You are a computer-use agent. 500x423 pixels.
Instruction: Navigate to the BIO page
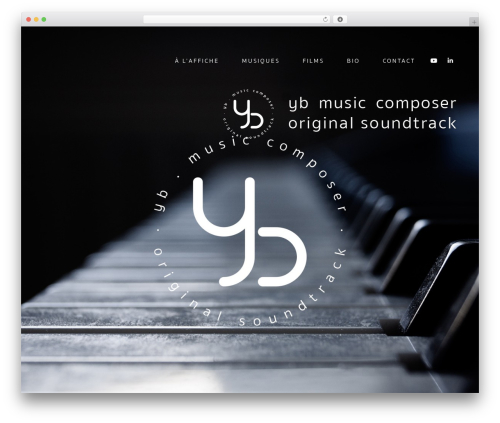point(353,61)
